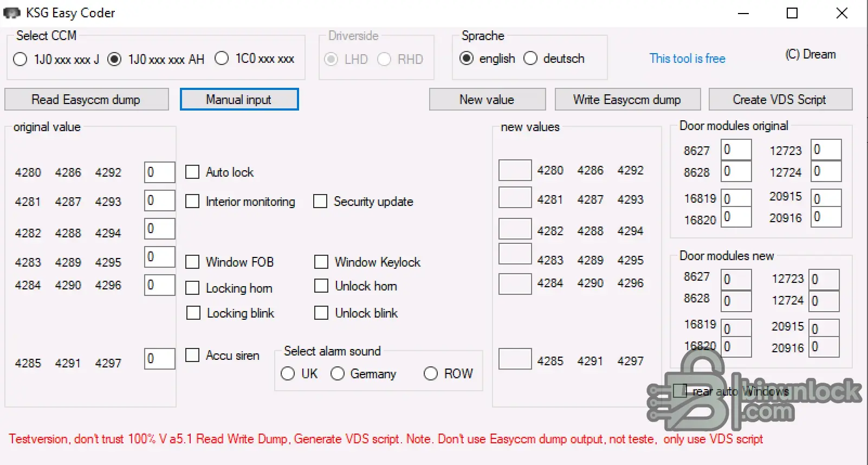
Task: Enable the Window FOB checkbox
Action: 192,262
